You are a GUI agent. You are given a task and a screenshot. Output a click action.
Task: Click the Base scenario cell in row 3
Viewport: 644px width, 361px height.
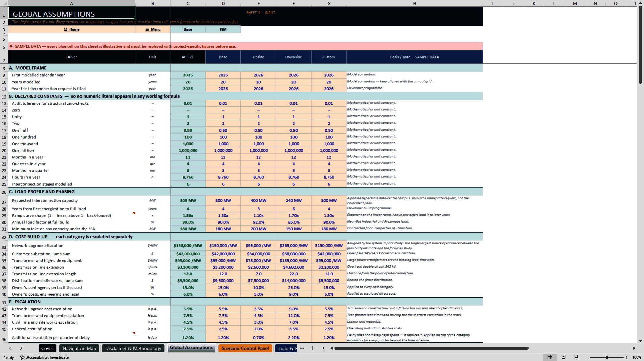(188, 29)
